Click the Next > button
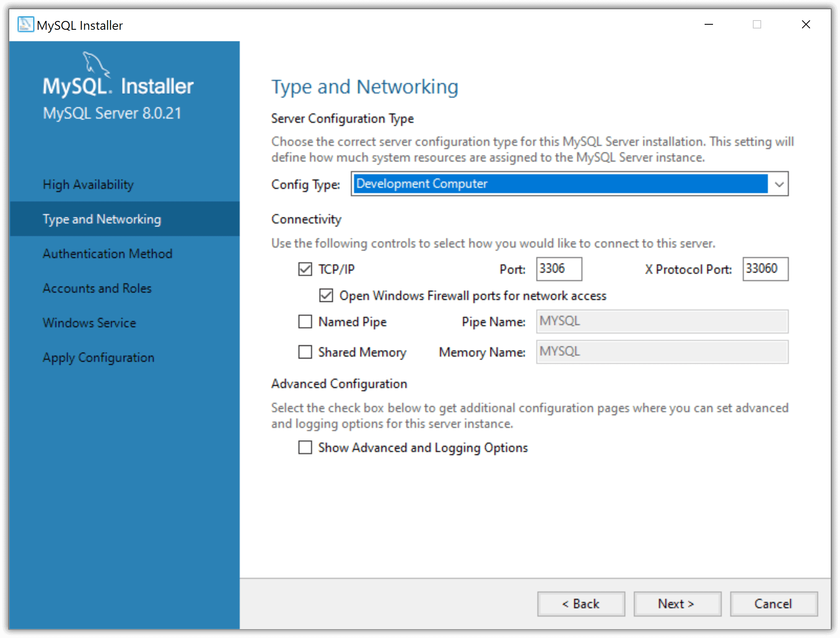Image resolution: width=840 pixels, height=638 pixels. [x=677, y=604]
